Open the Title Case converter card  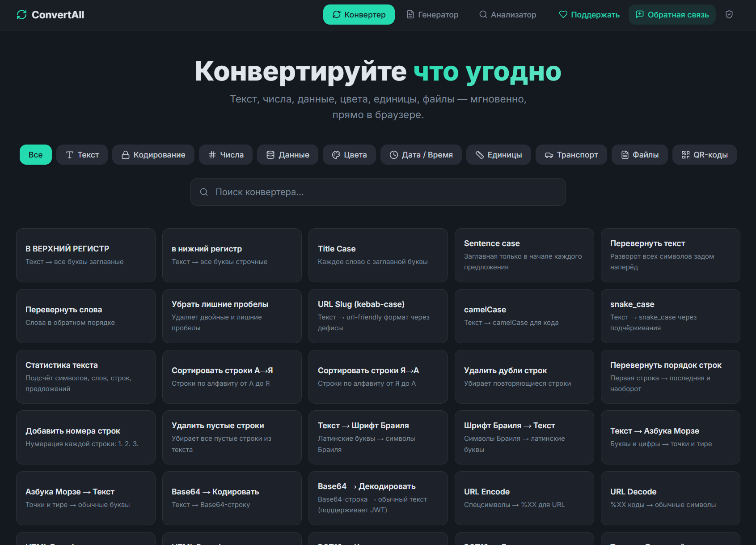tap(378, 255)
